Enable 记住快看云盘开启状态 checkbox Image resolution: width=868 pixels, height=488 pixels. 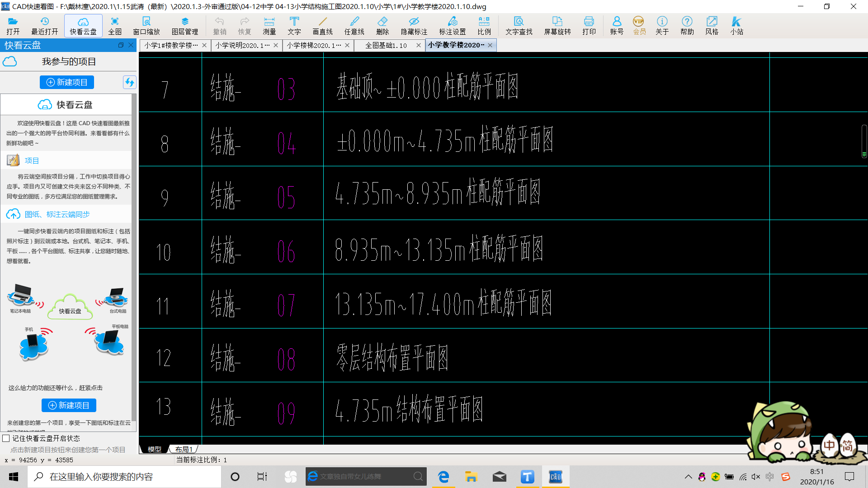[6, 438]
